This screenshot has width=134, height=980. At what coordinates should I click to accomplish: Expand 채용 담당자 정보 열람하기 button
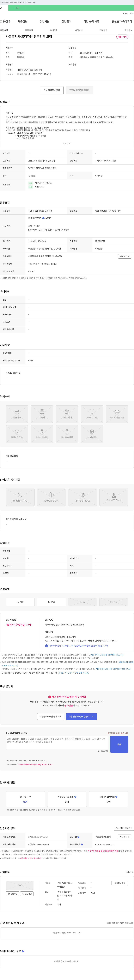[x=81, y=716]
